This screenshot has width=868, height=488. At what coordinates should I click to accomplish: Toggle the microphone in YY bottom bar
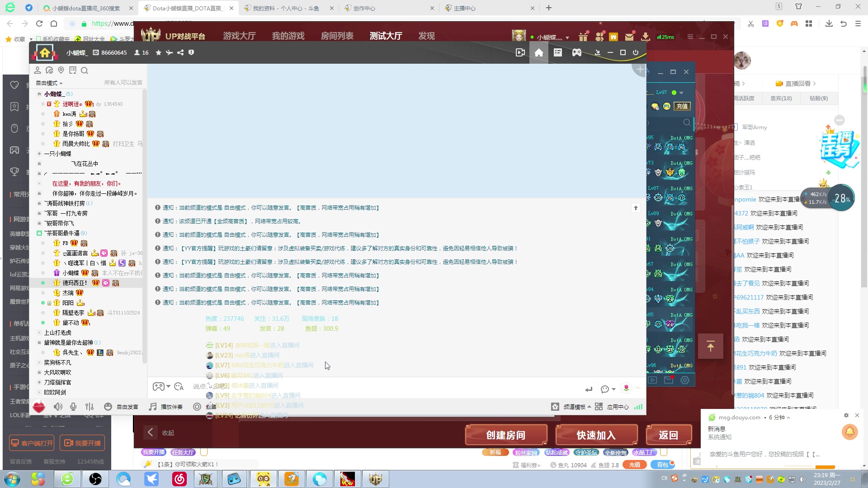click(73, 407)
